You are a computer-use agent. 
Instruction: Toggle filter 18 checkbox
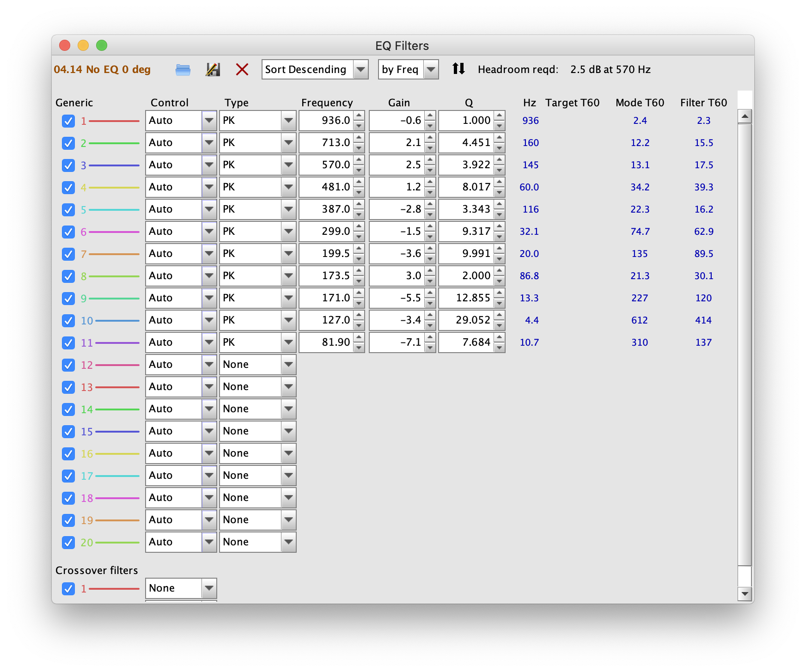point(68,498)
